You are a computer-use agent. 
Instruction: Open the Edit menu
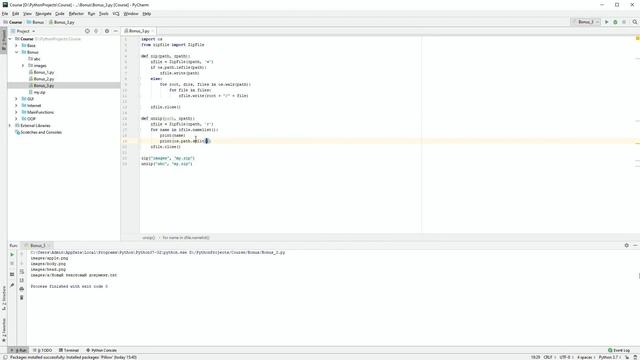pos(16,14)
